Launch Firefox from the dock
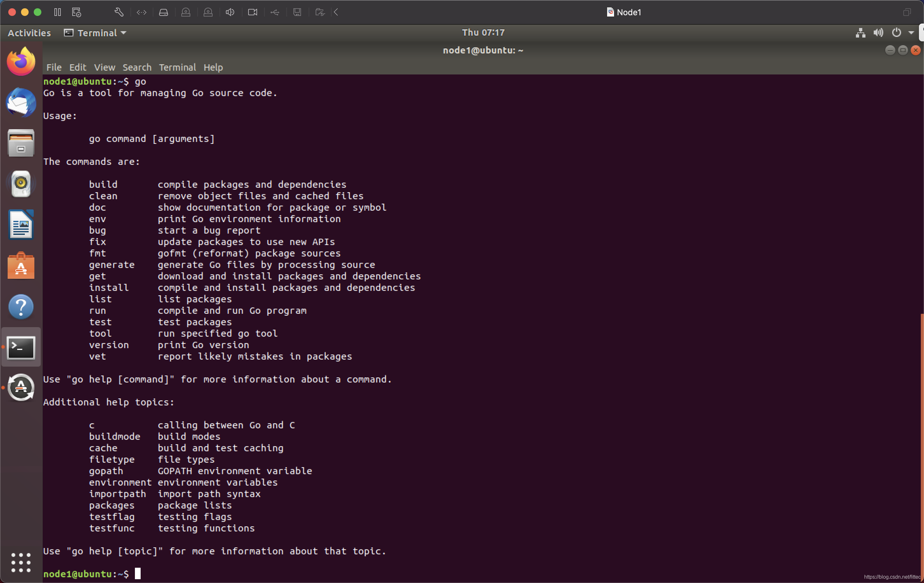924x583 pixels. [x=21, y=61]
